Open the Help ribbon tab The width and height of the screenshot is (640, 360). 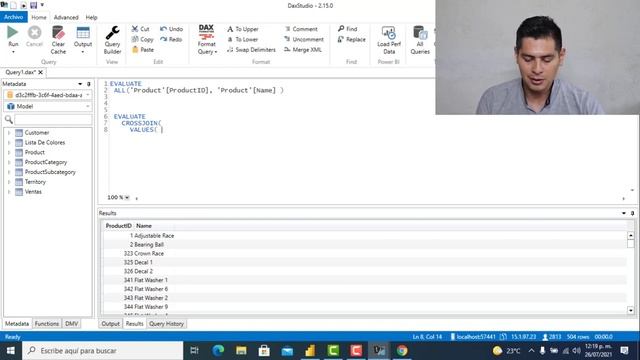point(91,17)
